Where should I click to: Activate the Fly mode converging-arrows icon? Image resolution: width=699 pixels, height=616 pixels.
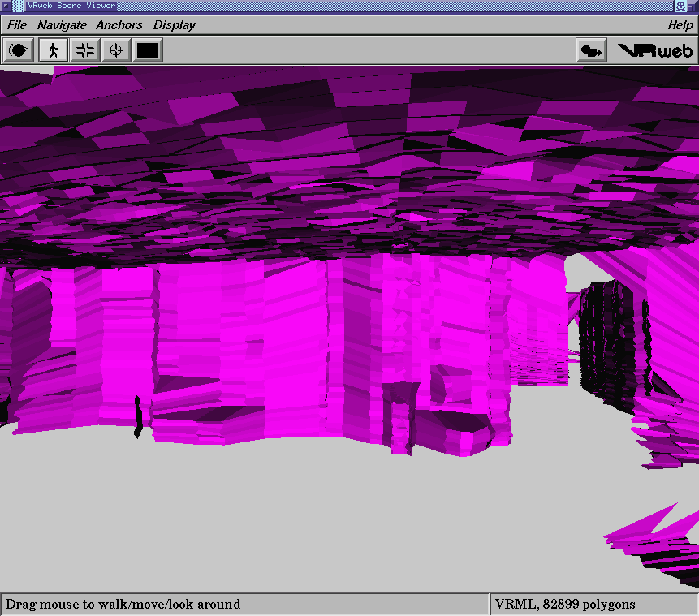click(84, 50)
